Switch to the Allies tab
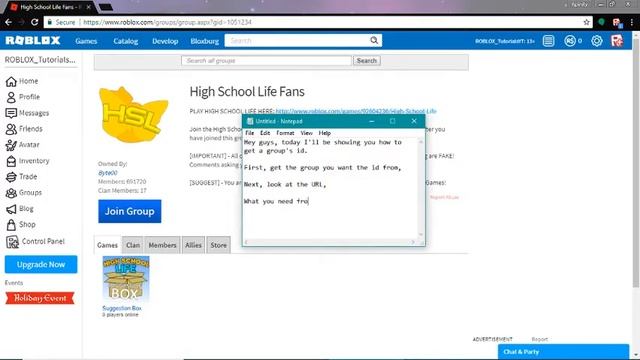 [x=193, y=245]
